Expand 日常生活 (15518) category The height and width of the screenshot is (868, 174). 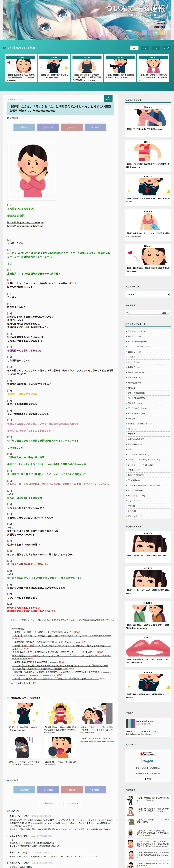point(135,403)
